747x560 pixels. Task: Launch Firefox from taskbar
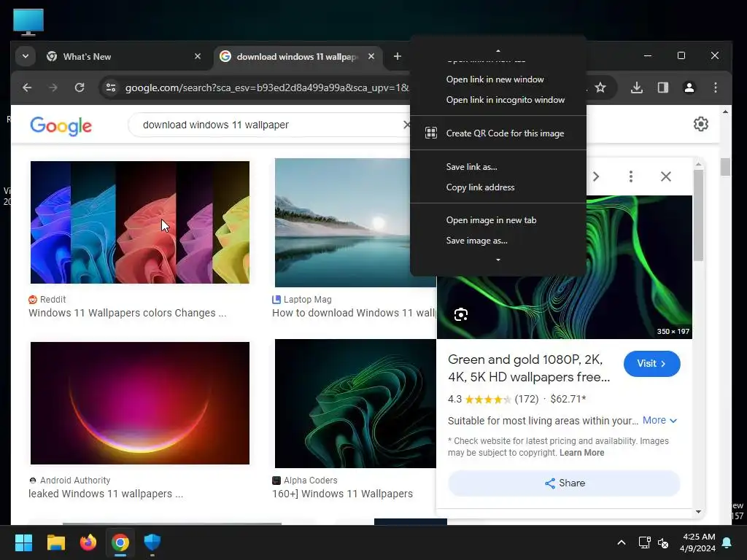[x=88, y=542]
